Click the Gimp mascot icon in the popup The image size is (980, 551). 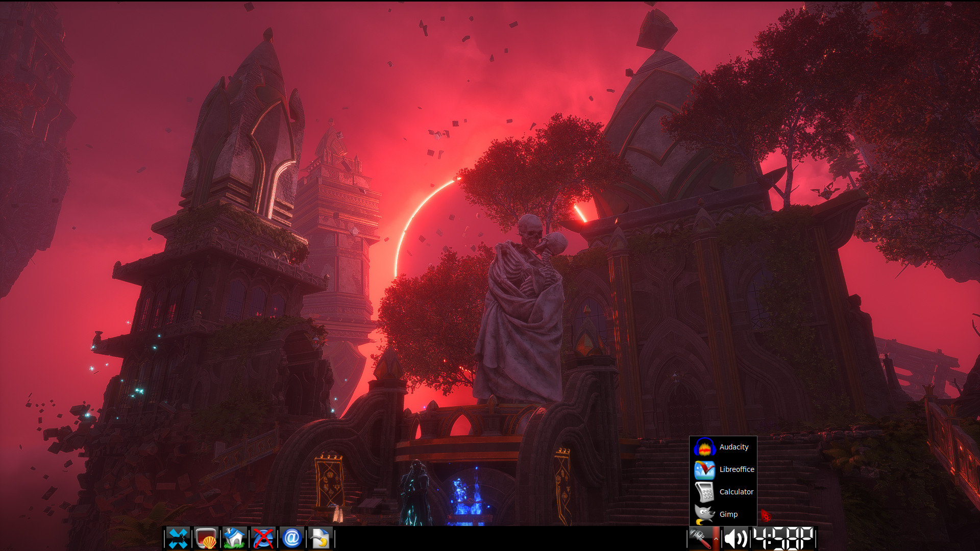[x=704, y=514]
